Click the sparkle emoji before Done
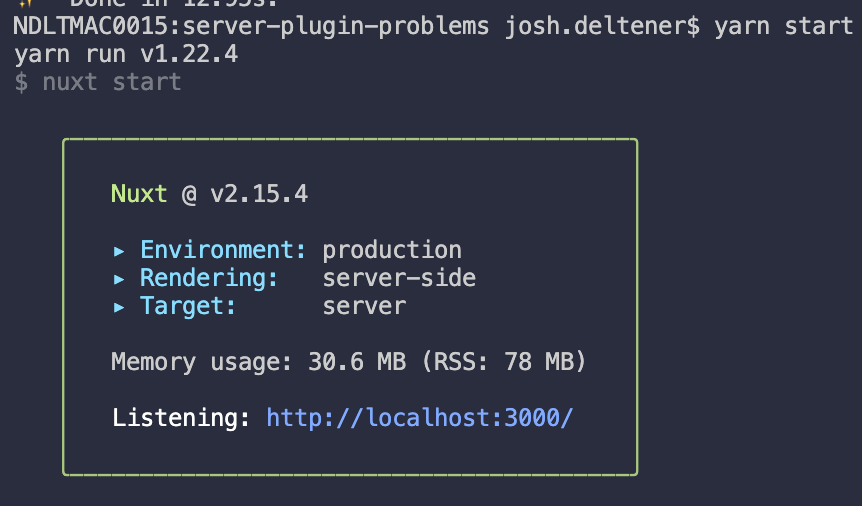The height and width of the screenshot is (506, 862). coord(25,4)
